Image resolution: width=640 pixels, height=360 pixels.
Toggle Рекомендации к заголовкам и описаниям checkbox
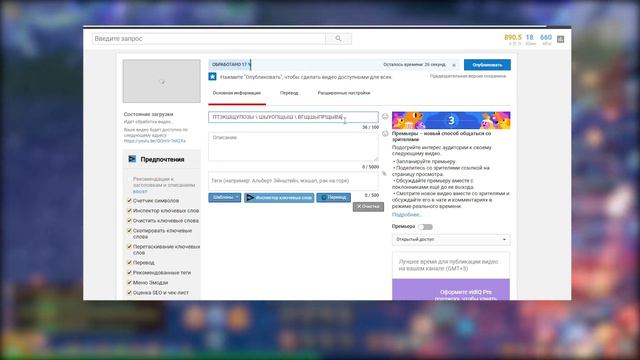pos(129,180)
